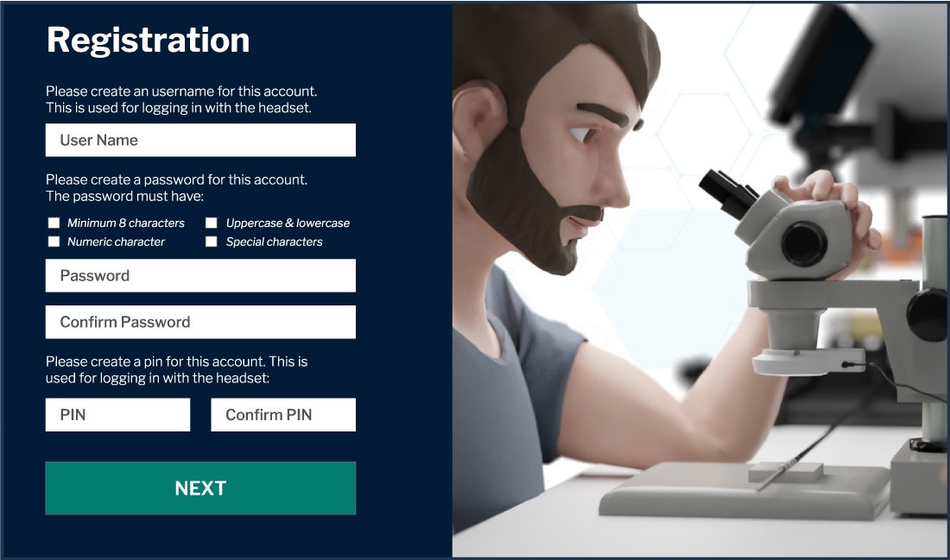This screenshot has height=560, width=950.
Task: Check the Numeric character box
Action: pos(54,242)
